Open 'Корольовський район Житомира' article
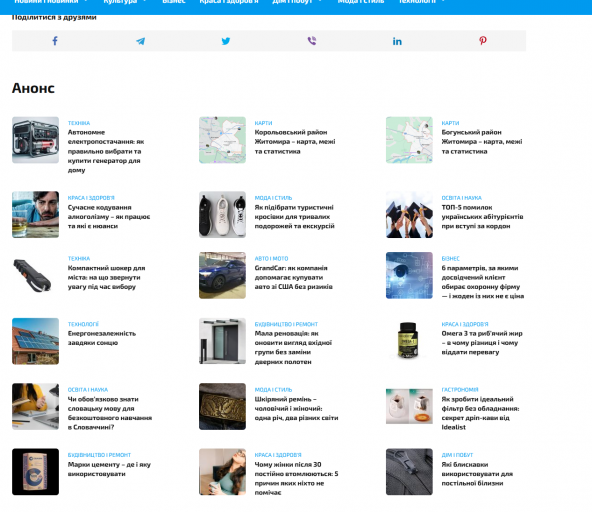The height and width of the screenshot is (512, 592). (295, 142)
